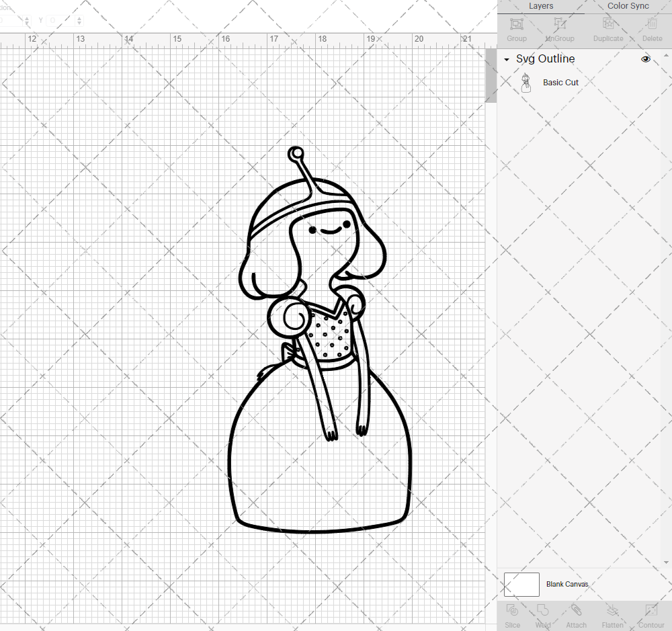Decrease the Y value with the down stepper

pos(79,24)
